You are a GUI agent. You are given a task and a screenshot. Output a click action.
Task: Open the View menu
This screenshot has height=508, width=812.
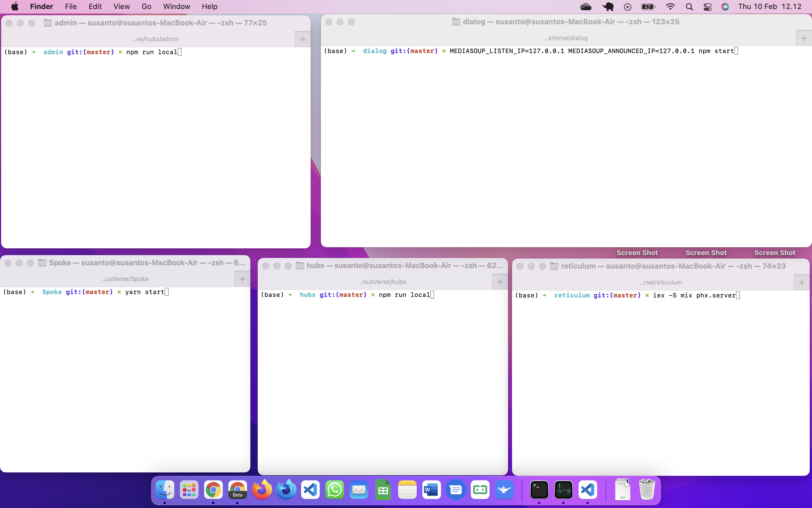122,6
